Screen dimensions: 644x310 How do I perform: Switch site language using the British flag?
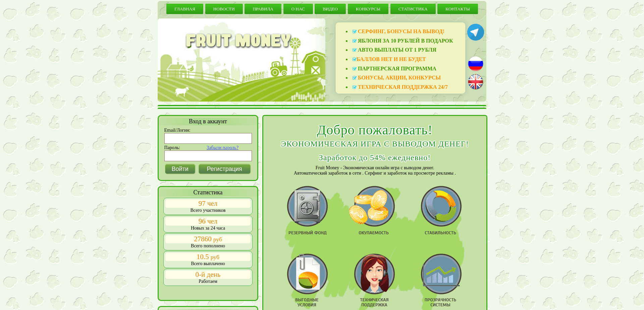tap(475, 81)
